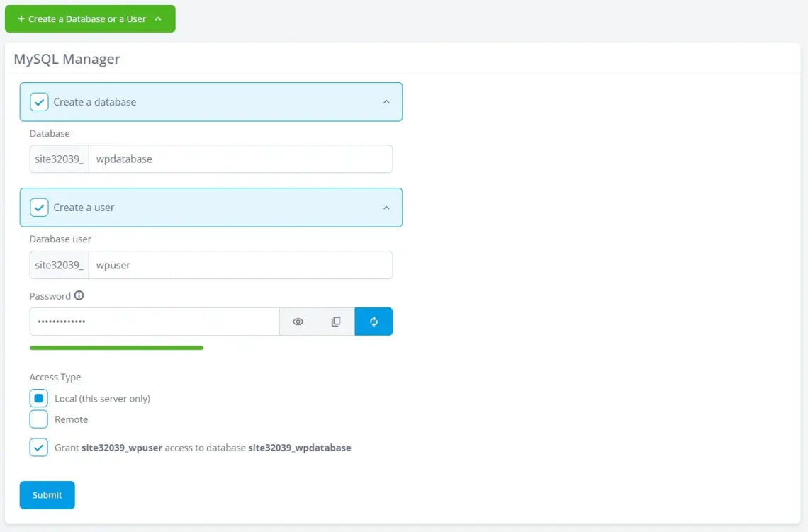Click the green password strength bar
The width and height of the screenshot is (808, 532).
tap(116, 347)
